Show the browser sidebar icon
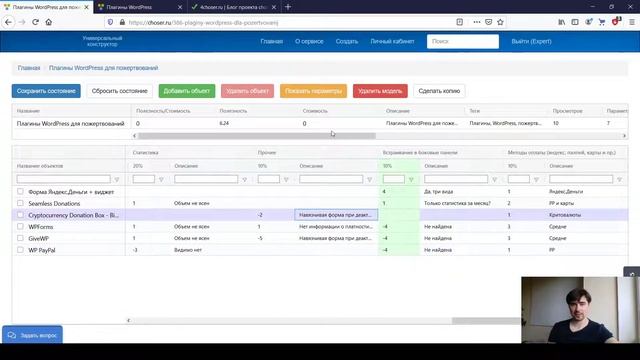The image size is (640, 360). [x=575, y=22]
